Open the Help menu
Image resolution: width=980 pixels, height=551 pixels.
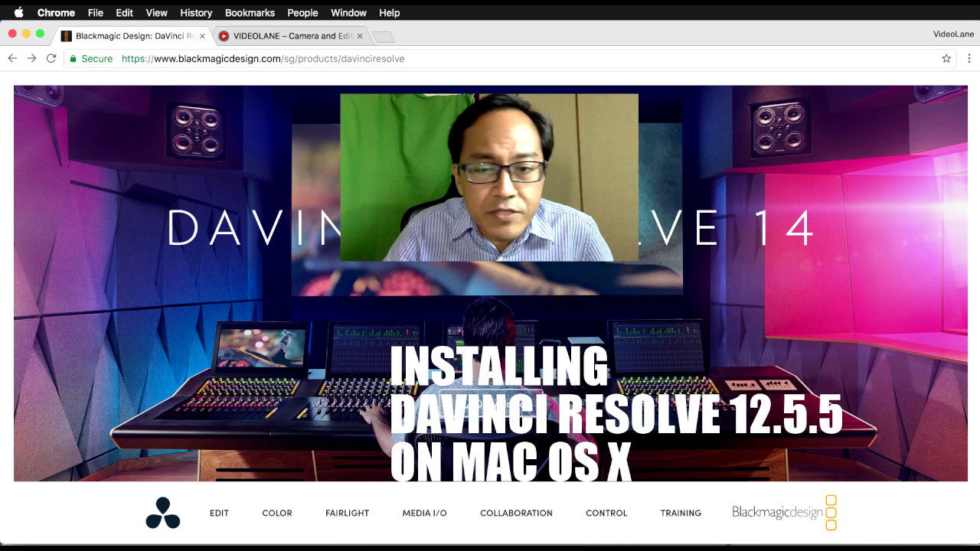click(x=390, y=13)
